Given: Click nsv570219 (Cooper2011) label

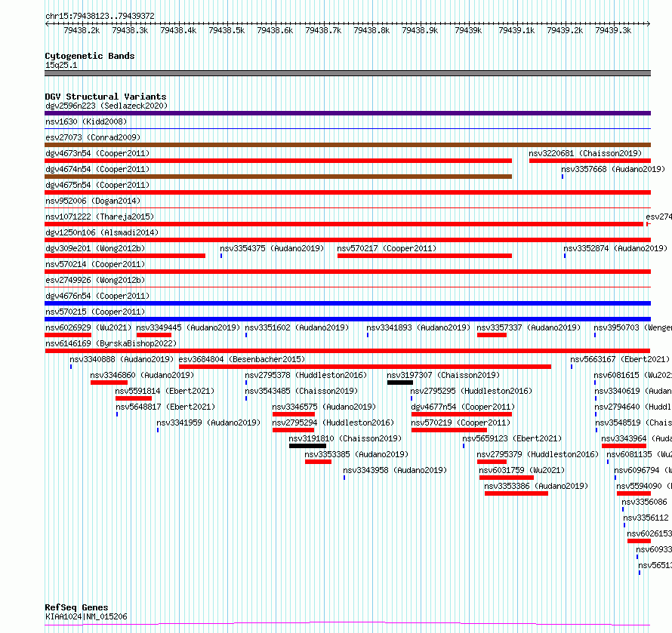Looking at the screenshot, I should tap(461, 423).
